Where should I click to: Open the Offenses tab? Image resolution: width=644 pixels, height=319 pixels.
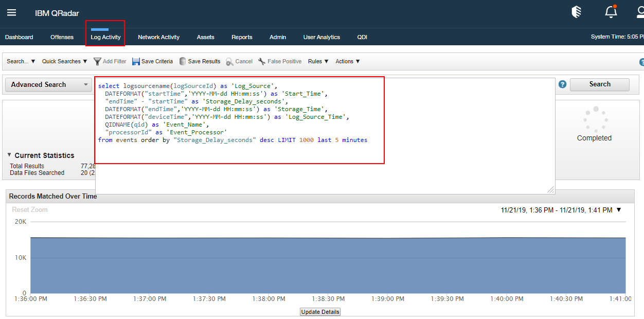pyautogui.click(x=62, y=37)
